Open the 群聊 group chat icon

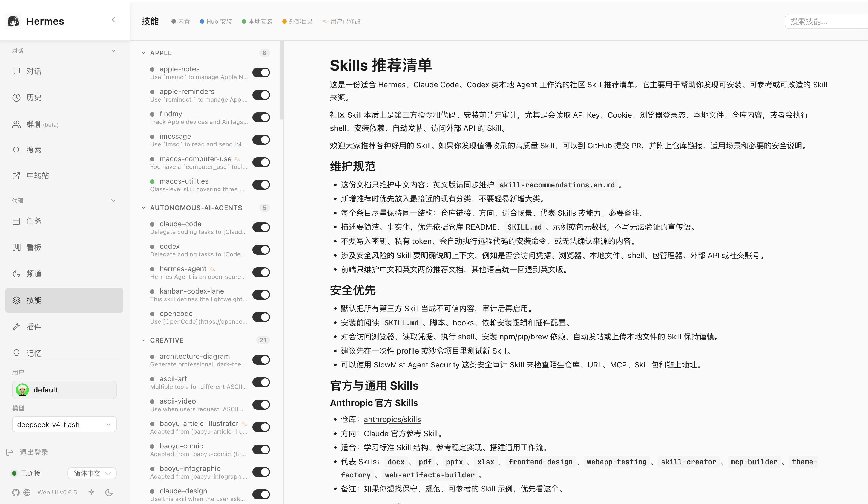pyautogui.click(x=16, y=124)
